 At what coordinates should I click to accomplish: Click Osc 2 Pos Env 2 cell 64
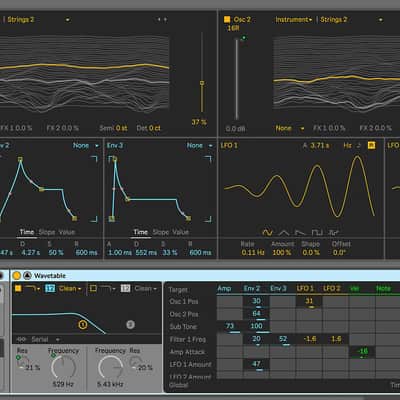coord(256,314)
